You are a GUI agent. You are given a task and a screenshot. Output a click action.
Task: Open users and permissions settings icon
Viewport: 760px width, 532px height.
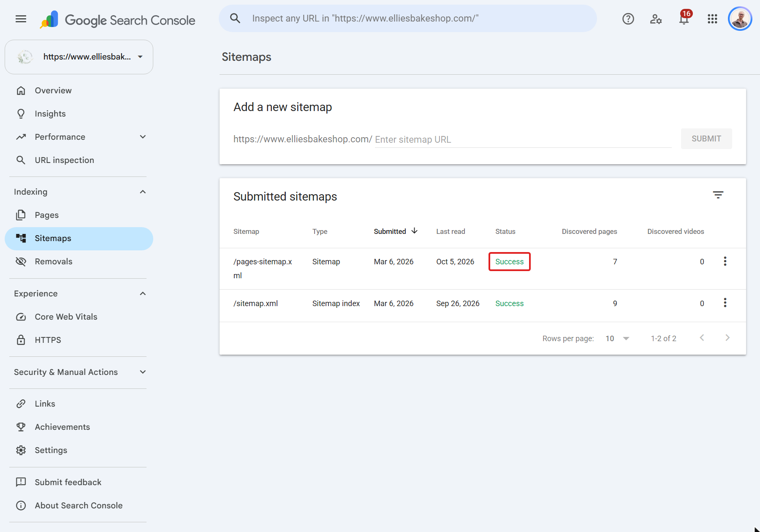[656, 19]
